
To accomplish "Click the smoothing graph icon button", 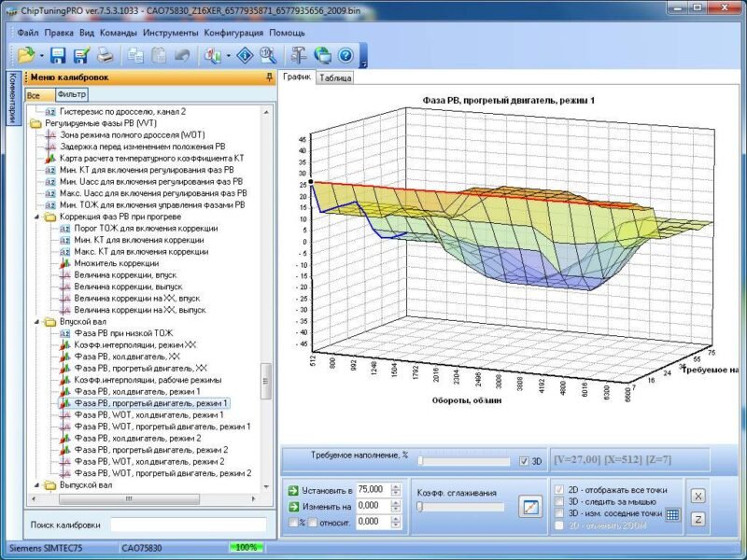I will [530, 508].
